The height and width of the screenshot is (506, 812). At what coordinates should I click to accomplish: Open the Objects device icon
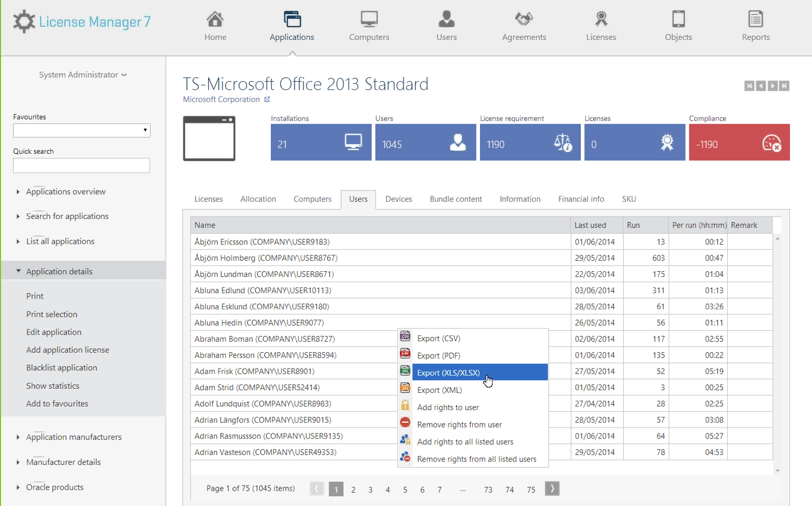pos(678,19)
